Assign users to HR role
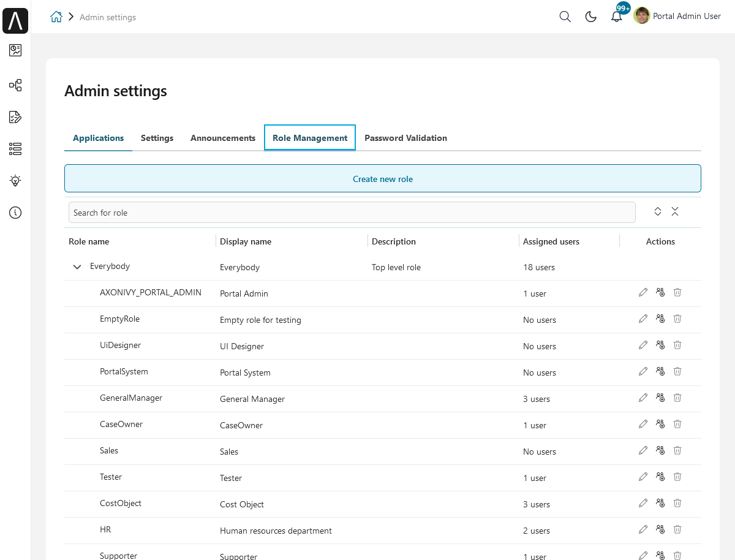735x560 pixels. pyautogui.click(x=660, y=529)
